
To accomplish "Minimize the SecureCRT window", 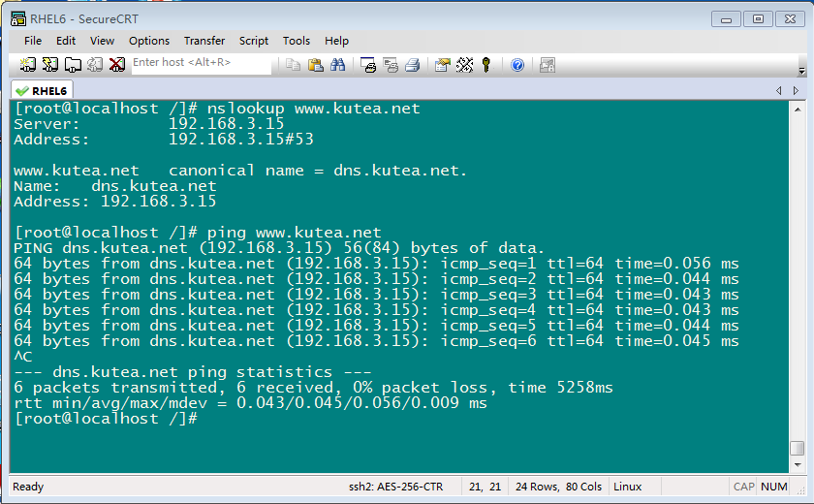I will [x=726, y=19].
